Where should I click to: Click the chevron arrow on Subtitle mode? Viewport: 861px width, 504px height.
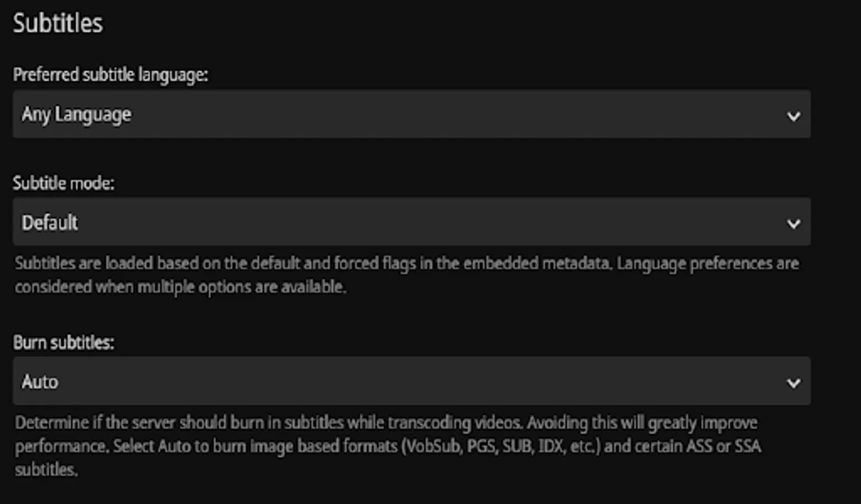point(793,223)
